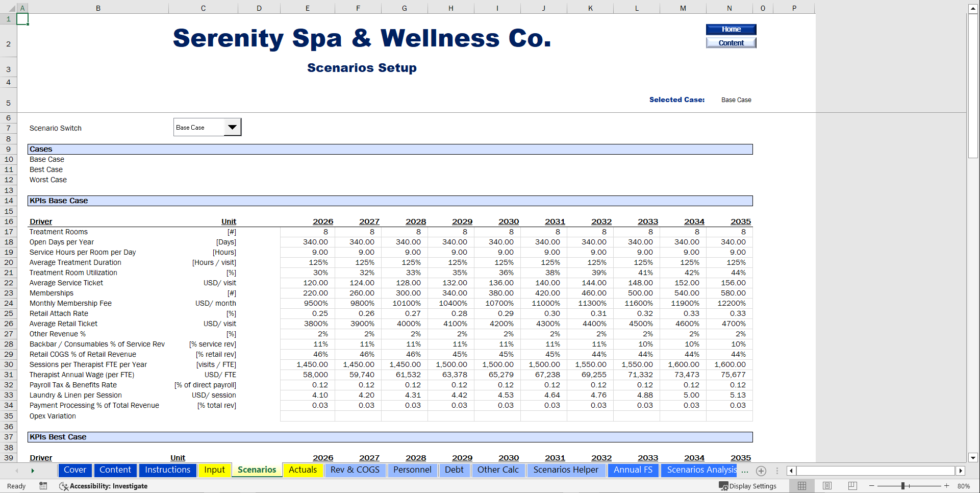Click the Content navigation button
980x493 pixels.
(731, 43)
